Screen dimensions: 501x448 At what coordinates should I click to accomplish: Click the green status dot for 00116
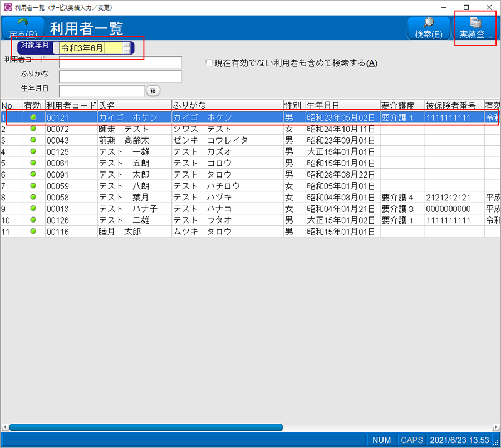point(33,231)
